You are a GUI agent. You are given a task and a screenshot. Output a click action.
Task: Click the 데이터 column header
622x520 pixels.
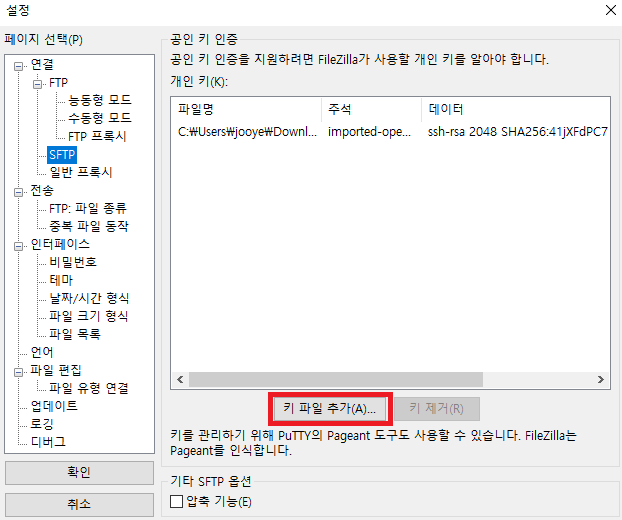(516, 109)
